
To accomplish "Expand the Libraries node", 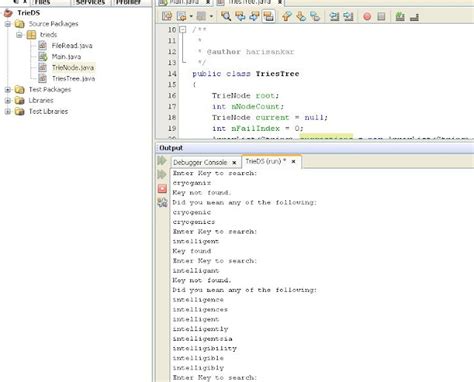I will 8,100.
